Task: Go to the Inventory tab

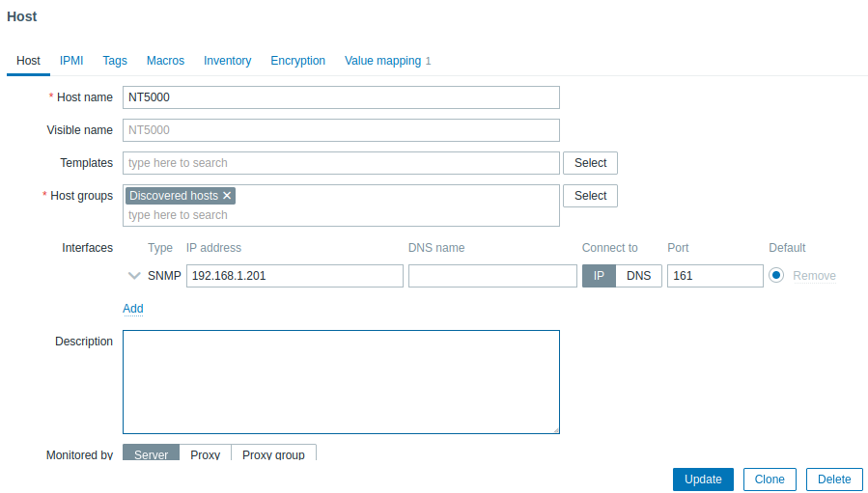Action: click(x=227, y=61)
